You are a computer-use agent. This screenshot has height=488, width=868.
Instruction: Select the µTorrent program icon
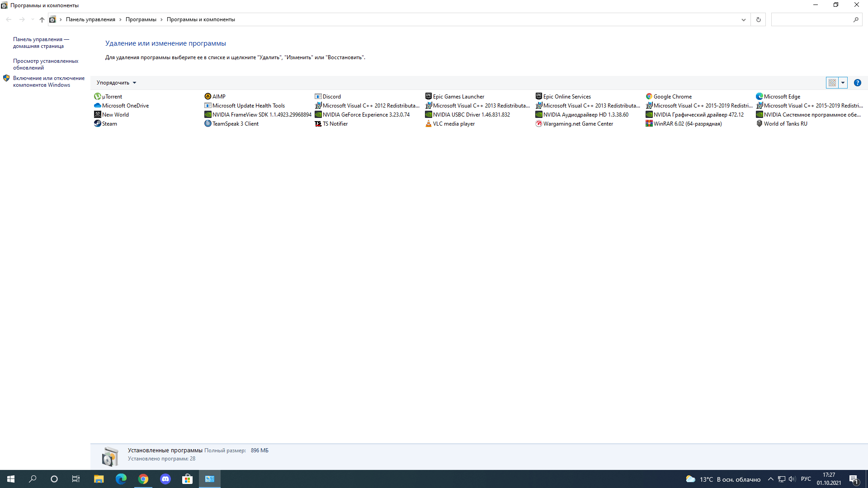tap(97, 96)
